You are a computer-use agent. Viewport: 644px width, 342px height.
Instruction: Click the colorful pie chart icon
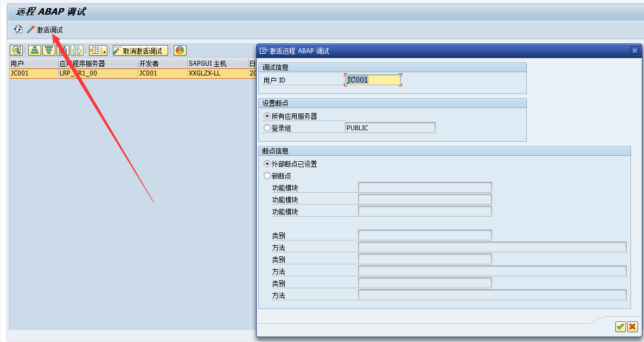[x=180, y=50]
